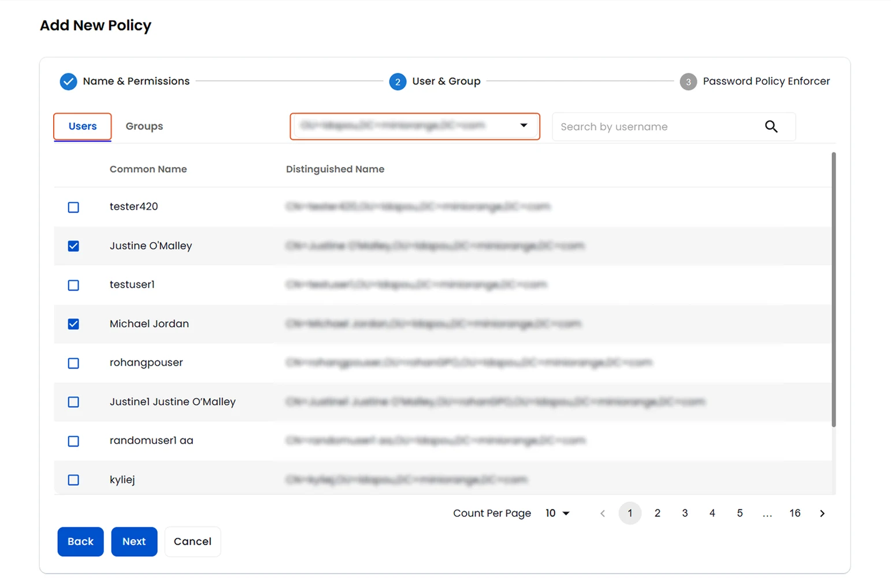Select randomuser1 aa

[73, 441]
